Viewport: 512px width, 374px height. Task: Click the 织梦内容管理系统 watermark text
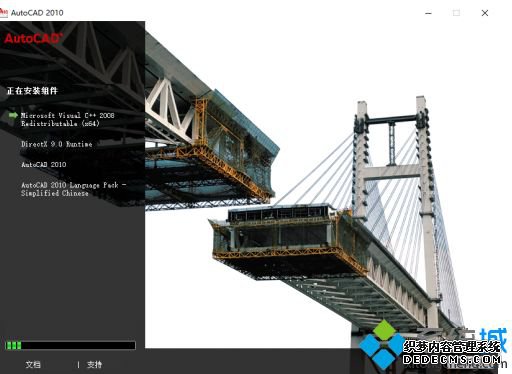[x=452, y=347]
